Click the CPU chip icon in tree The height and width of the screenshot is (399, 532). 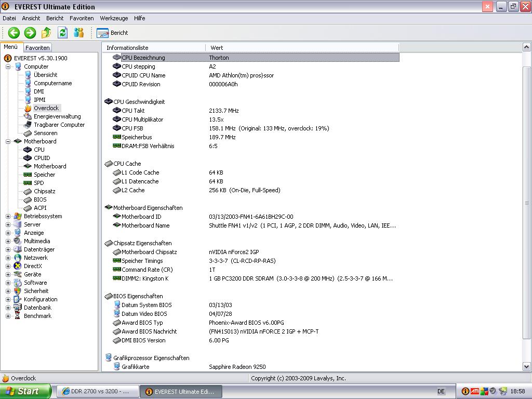28,150
